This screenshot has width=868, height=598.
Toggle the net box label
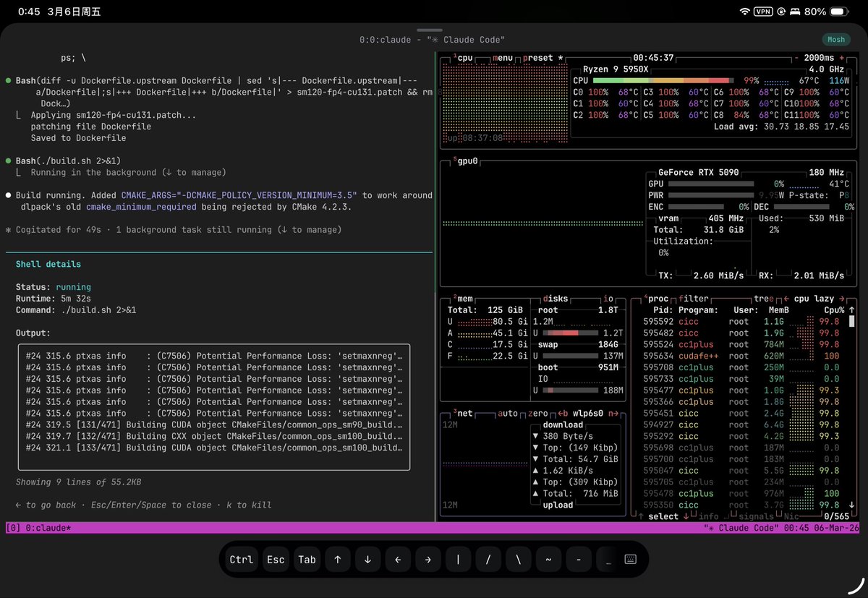click(x=464, y=414)
